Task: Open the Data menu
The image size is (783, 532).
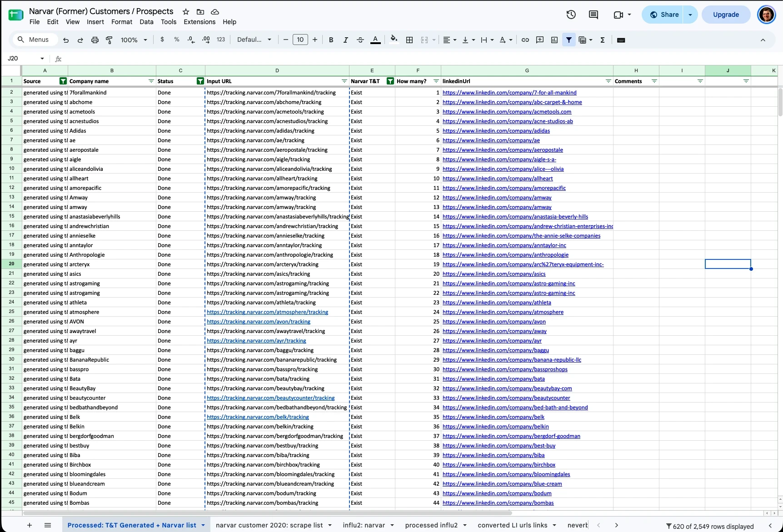Action: [x=146, y=22]
